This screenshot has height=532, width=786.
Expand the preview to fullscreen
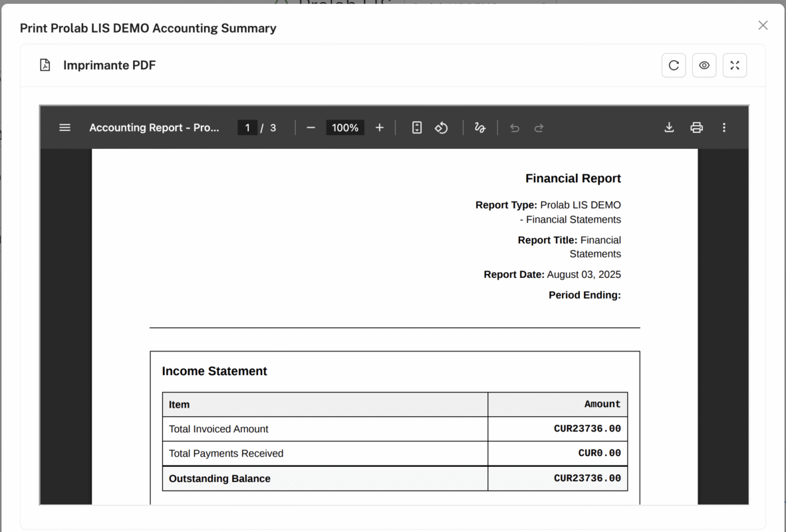point(735,65)
